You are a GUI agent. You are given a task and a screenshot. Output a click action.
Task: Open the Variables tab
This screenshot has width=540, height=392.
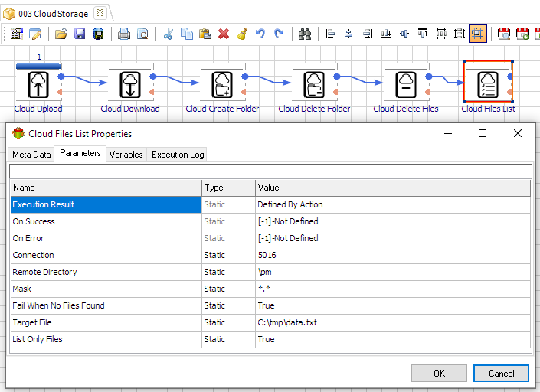(126, 155)
